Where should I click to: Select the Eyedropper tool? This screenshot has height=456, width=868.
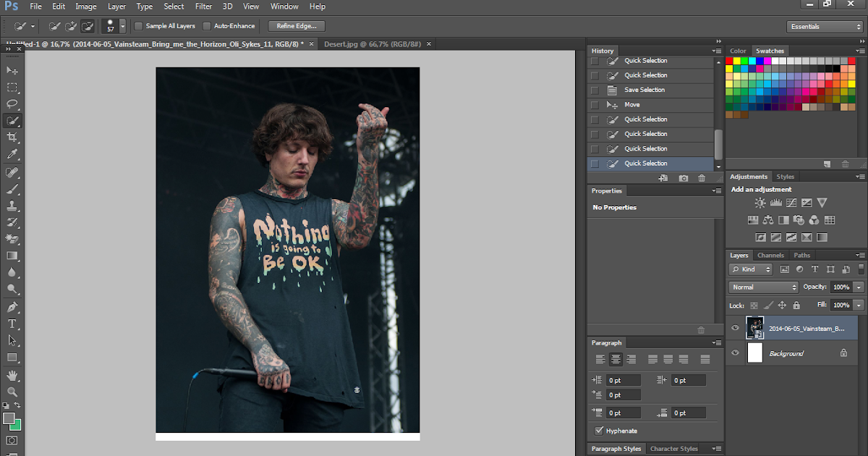12,154
